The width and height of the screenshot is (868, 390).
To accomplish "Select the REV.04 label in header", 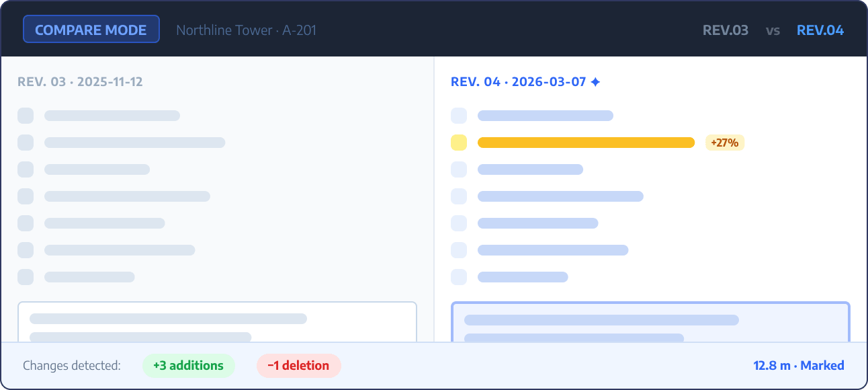I will coord(820,30).
